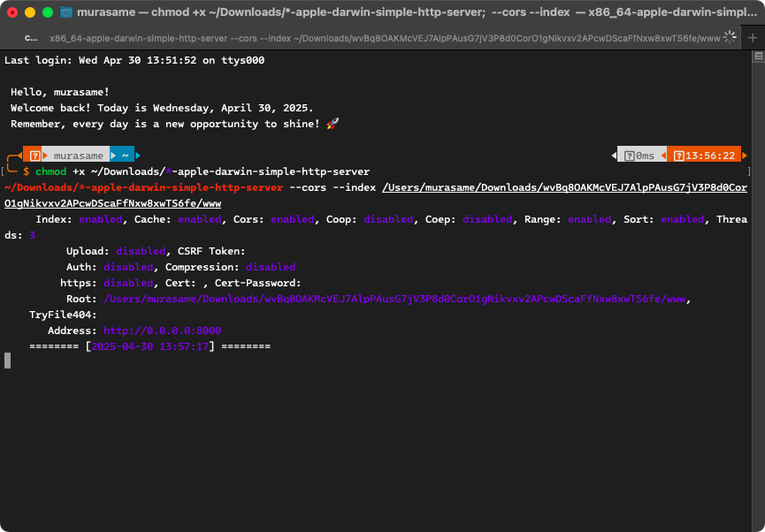
Task: Open a new tab with plus button
Action: pos(753,38)
